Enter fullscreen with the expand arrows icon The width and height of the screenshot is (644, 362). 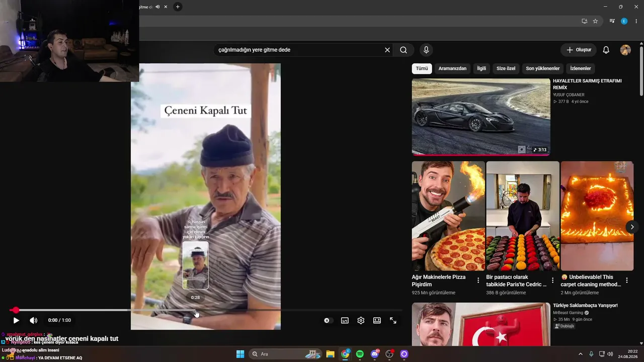tap(393, 320)
